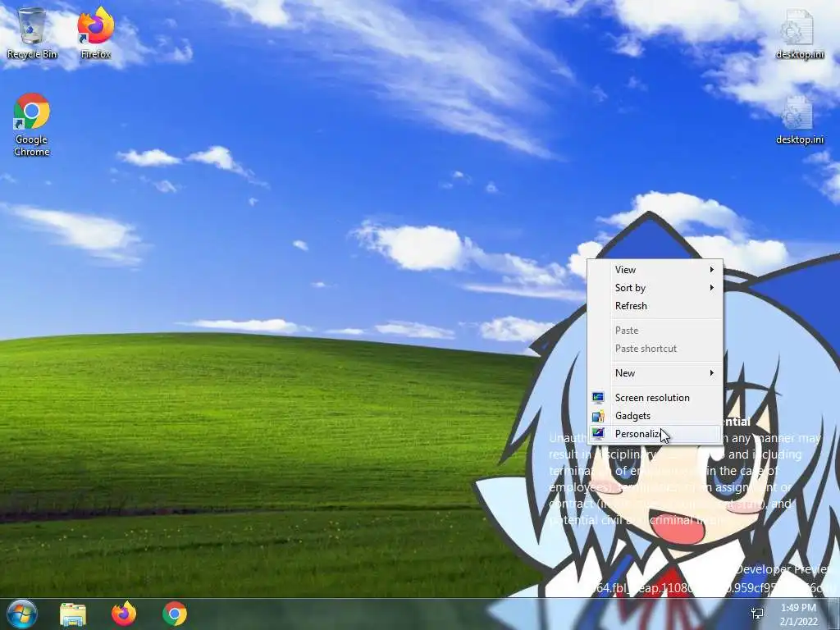Click the Gadgets icon in the menu
This screenshot has height=630, width=840.
pyautogui.click(x=598, y=416)
